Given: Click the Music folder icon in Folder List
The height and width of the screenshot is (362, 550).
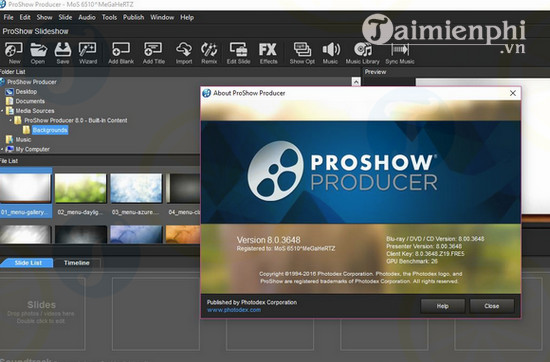Looking at the screenshot, I should pos(9,140).
